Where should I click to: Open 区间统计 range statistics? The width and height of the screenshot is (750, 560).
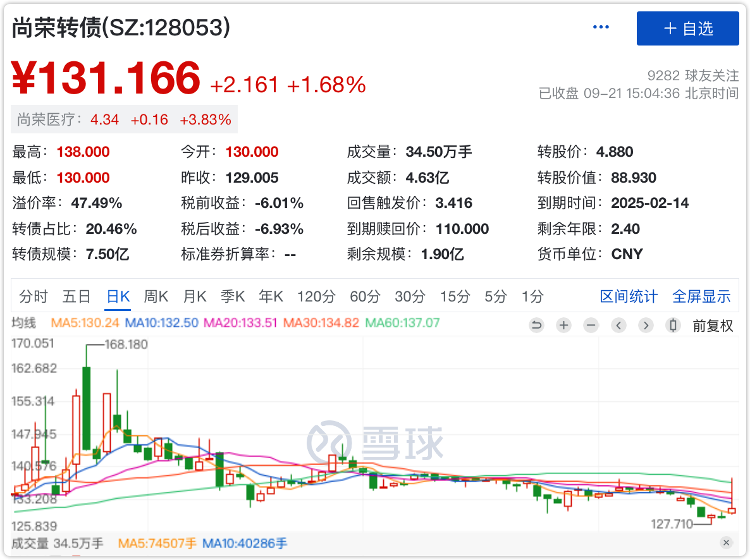[629, 296]
